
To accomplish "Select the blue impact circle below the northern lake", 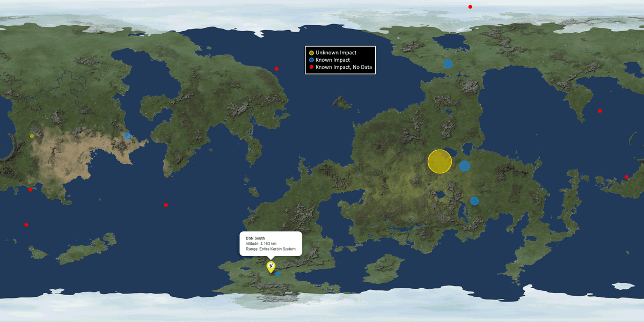I will click(x=448, y=64).
